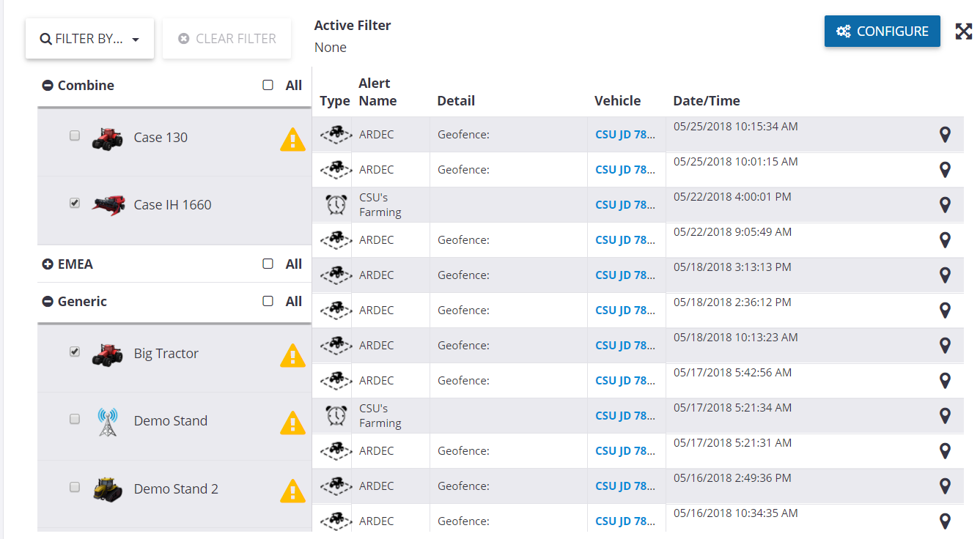980x539 pixels.
Task: Open the FILTER BY dropdown
Action: click(x=89, y=39)
